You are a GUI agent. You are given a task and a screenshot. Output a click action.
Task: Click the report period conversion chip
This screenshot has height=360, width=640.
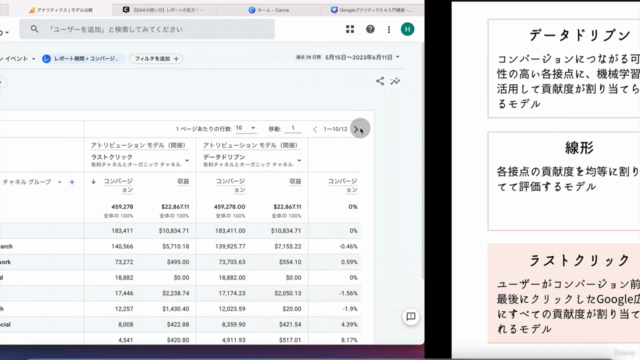click(x=83, y=59)
